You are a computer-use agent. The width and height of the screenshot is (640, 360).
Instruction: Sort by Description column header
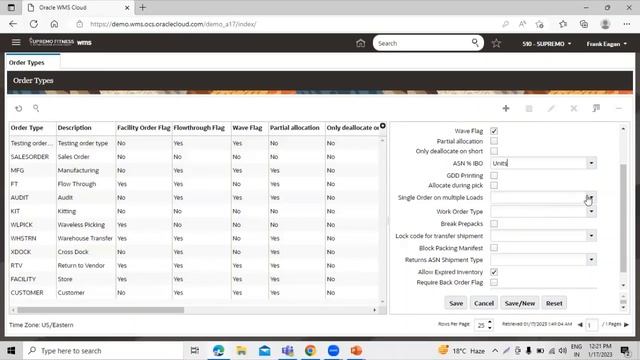(75, 128)
